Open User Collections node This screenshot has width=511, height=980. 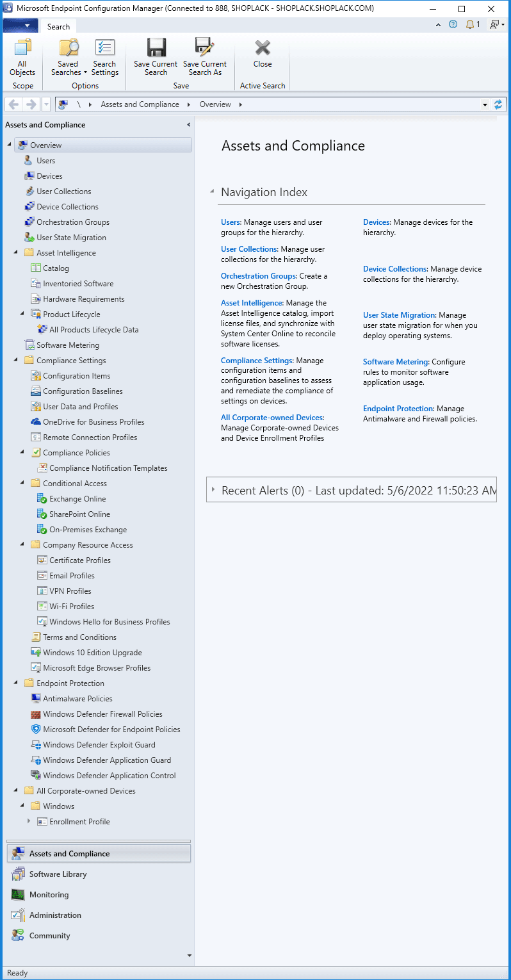[63, 192]
